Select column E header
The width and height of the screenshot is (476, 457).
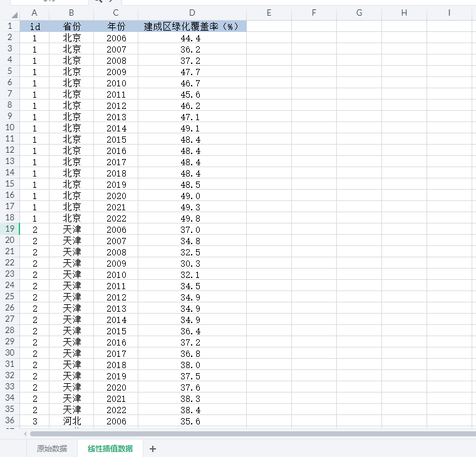pos(269,13)
